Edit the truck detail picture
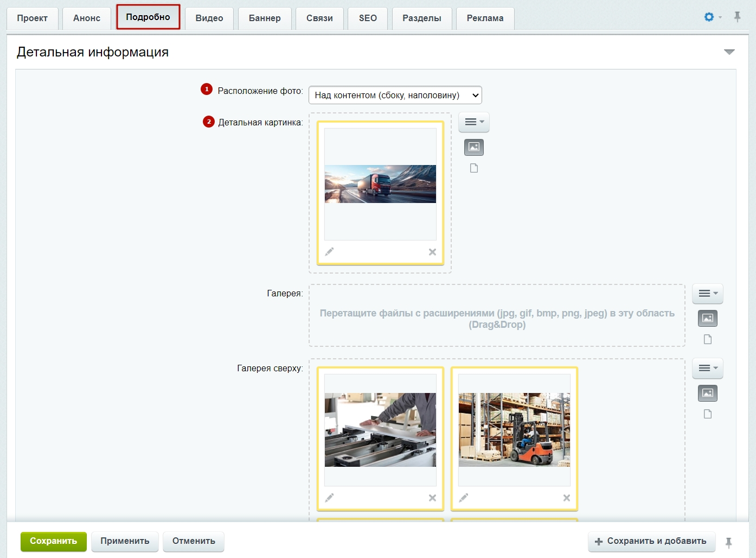 pyautogui.click(x=329, y=252)
